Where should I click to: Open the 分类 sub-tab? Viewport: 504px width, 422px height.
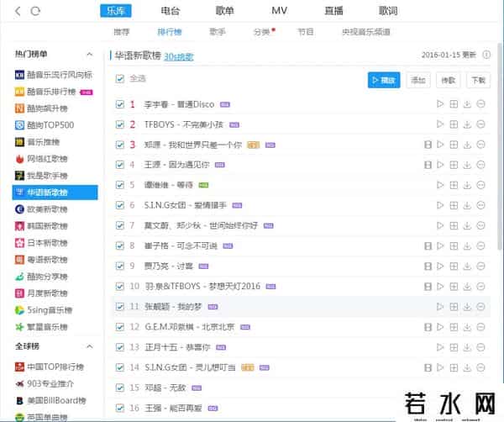click(261, 32)
